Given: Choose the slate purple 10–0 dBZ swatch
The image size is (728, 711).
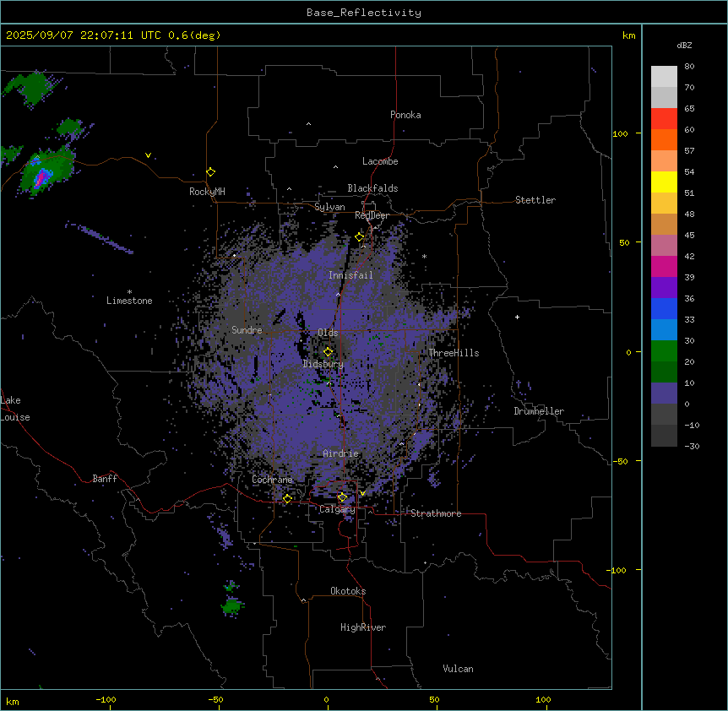Looking at the screenshot, I should (664, 393).
